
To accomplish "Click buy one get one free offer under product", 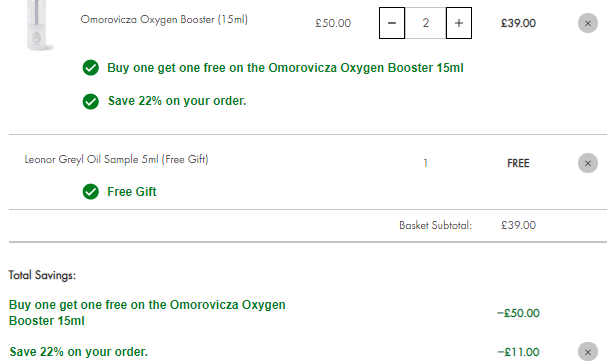I will (285, 68).
